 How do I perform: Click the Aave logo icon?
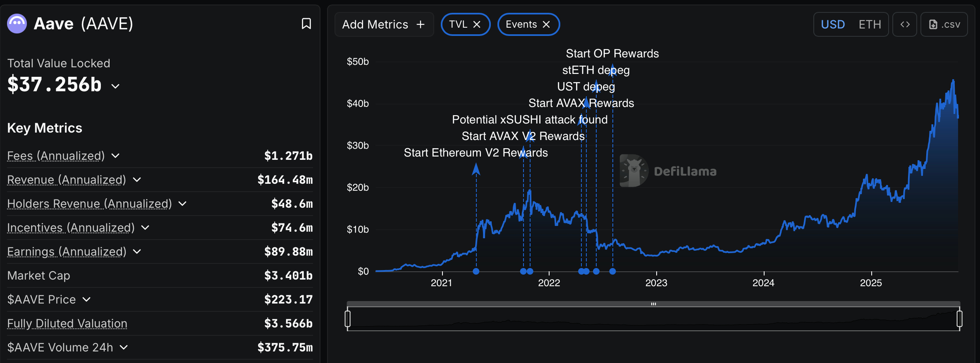17,24
